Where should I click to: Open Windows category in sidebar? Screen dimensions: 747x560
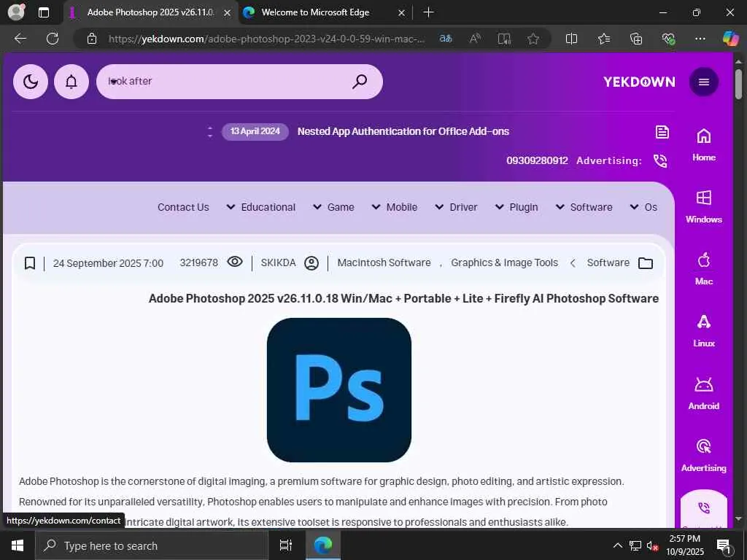[x=704, y=206]
